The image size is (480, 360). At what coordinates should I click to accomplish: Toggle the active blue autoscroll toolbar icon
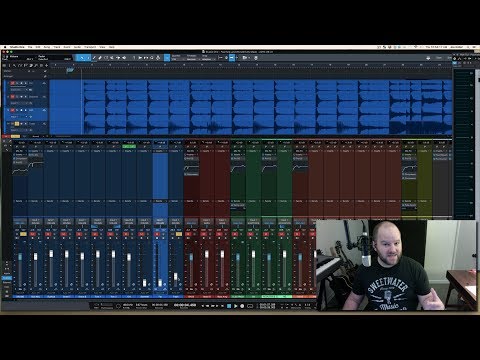[x=232, y=58]
